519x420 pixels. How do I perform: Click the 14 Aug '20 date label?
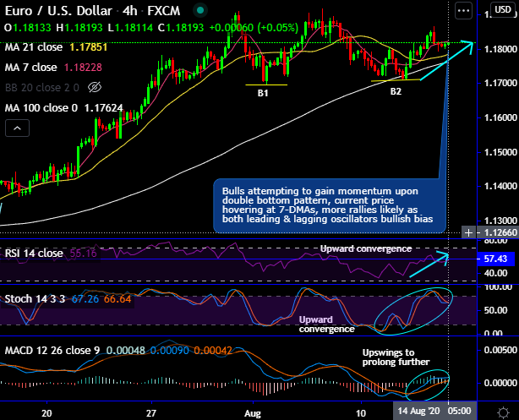coord(418,411)
